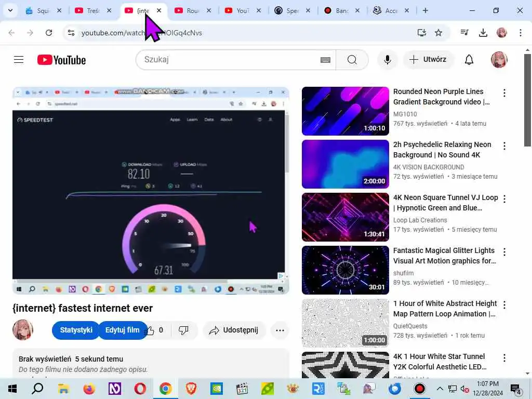Open 1 Hour of White Abstract thumbnail

pyautogui.click(x=345, y=323)
